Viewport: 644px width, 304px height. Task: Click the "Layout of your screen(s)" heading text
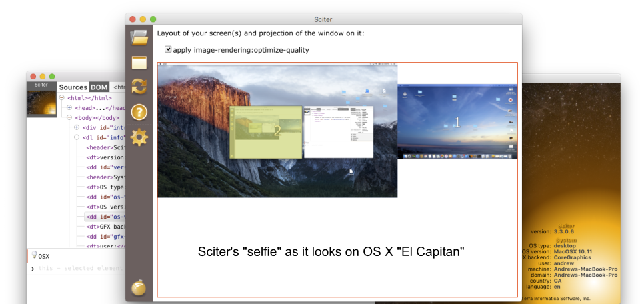tap(261, 33)
